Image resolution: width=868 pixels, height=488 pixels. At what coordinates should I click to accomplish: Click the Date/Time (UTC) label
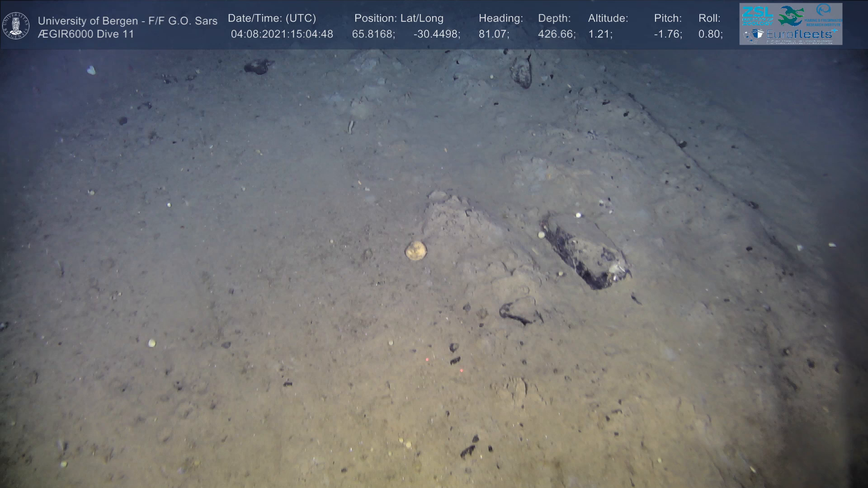[272, 19]
